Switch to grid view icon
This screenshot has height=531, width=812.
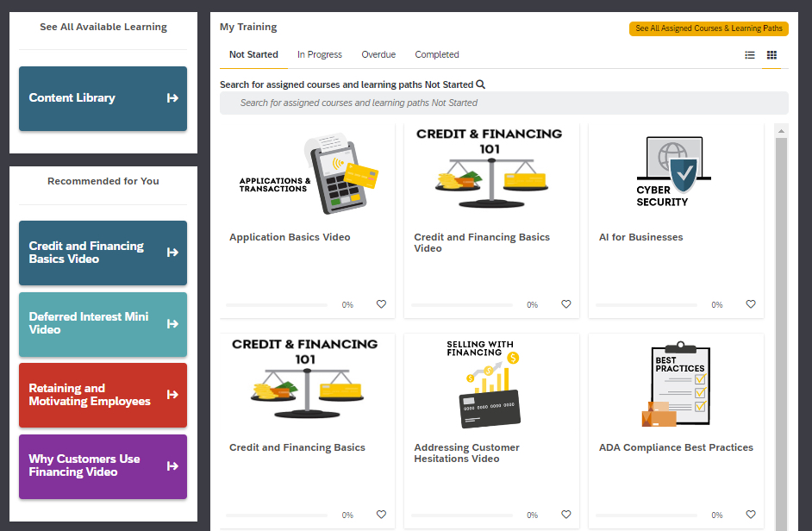[x=771, y=55]
